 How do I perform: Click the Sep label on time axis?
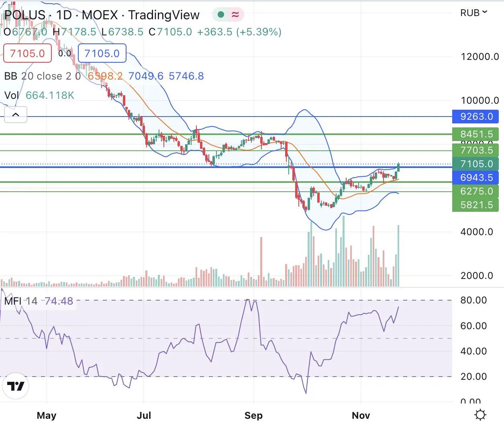[253, 416]
